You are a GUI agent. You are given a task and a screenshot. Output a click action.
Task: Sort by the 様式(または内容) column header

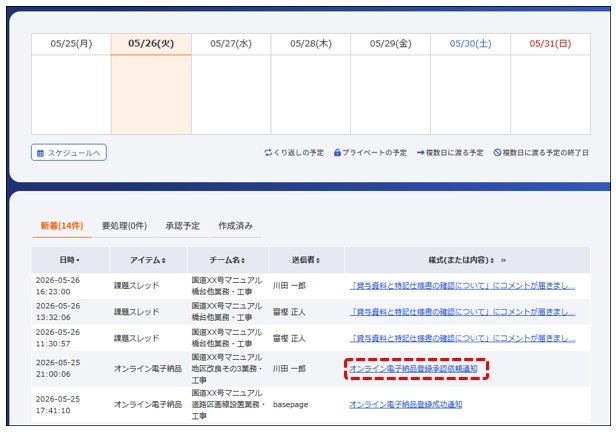(460, 260)
